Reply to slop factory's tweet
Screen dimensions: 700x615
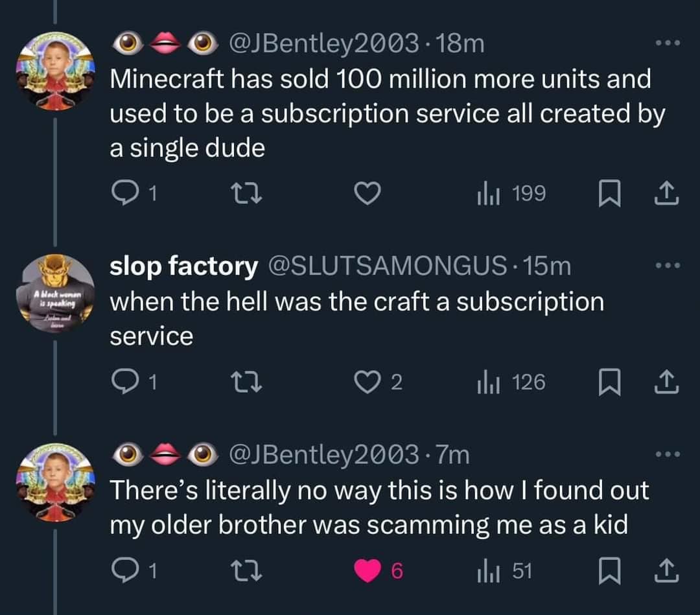pos(122,382)
